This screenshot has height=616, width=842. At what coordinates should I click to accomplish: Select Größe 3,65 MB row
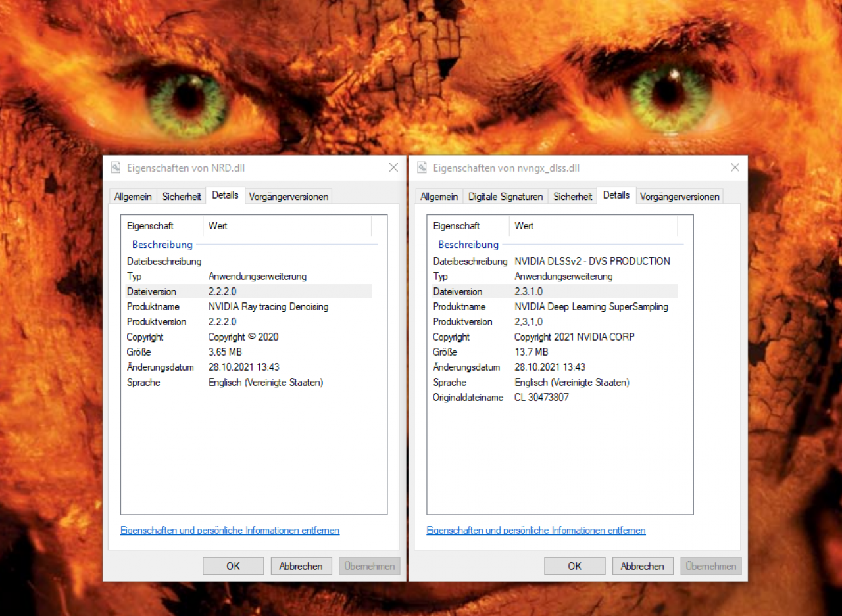[x=248, y=352]
